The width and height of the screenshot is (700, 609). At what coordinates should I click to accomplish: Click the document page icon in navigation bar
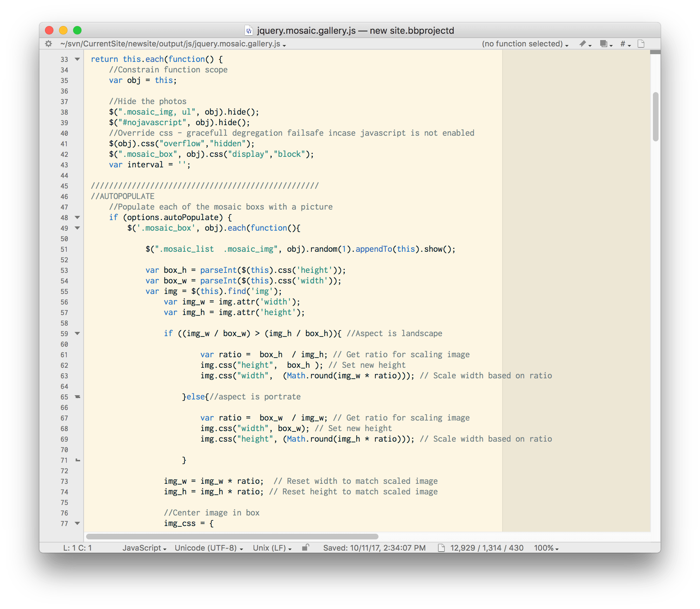[x=641, y=44]
